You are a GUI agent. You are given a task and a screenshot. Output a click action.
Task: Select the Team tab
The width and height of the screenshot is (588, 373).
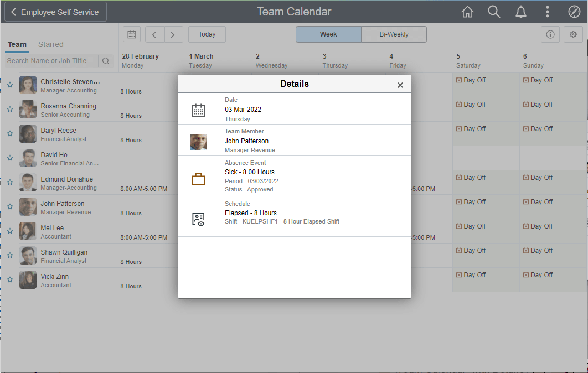(17, 44)
